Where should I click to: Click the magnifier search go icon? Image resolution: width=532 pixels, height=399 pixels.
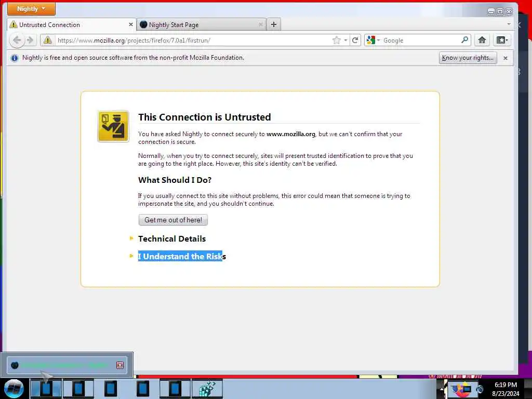coord(464,40)
